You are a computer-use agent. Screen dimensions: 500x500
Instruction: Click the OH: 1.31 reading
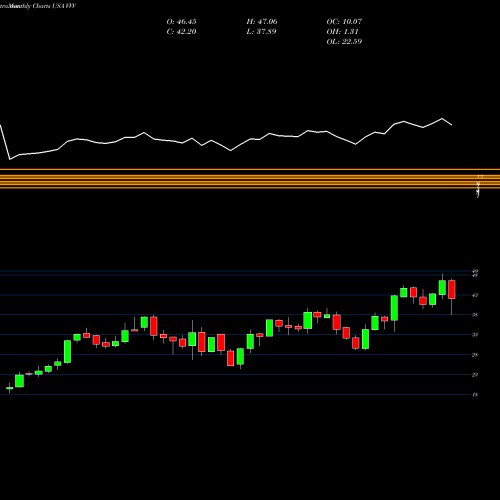click(342, 32)
